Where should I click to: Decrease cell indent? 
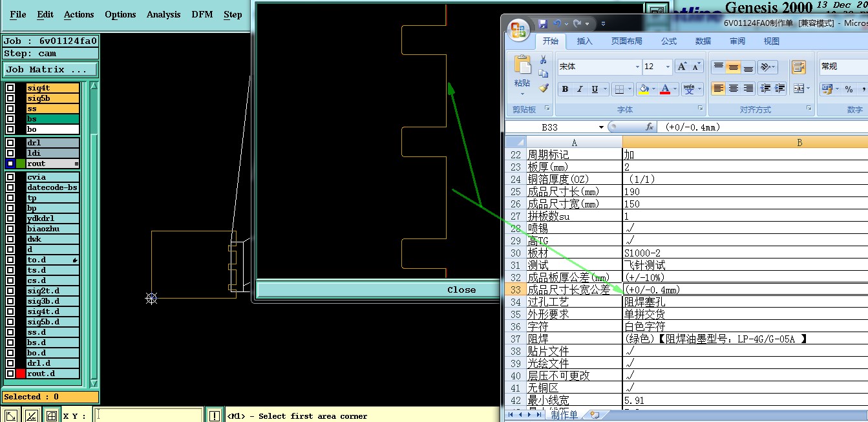(765, 89)
